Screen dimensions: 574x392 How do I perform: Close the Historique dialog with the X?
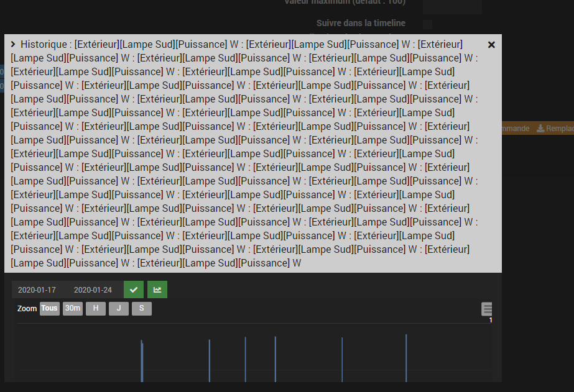coord(491,45)
